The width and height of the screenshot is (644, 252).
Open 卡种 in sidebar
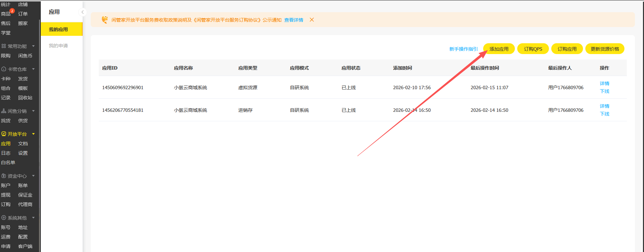(x=6, y=79)
